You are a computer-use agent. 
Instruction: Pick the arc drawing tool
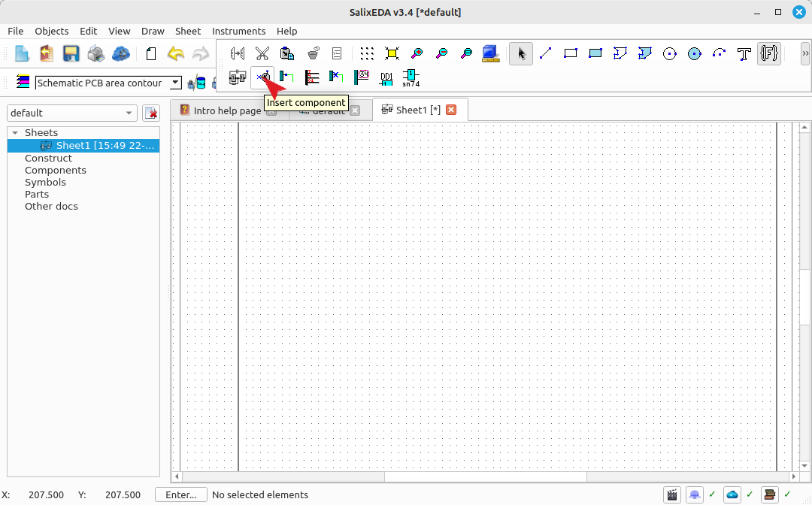click(720, 53)
